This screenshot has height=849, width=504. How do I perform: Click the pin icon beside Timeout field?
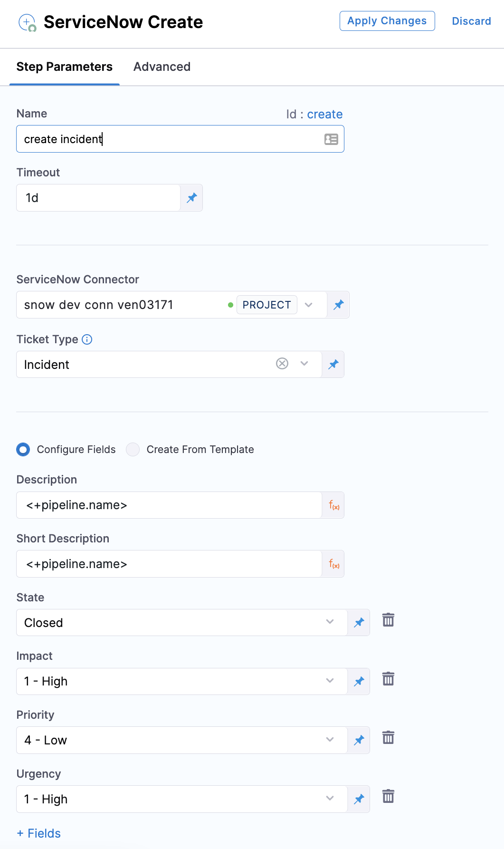click(192, 198)
